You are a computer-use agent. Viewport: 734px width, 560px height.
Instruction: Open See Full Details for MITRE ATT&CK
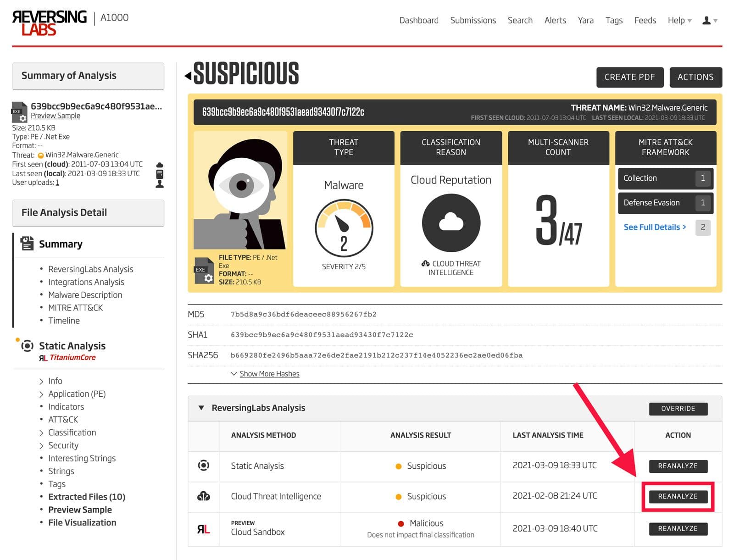pos(655,227)
